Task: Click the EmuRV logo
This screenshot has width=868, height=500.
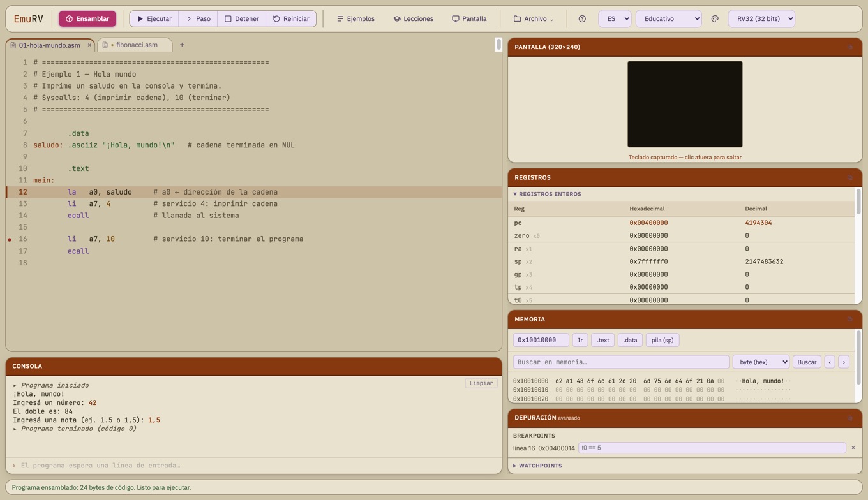Action: coord(29,19)
